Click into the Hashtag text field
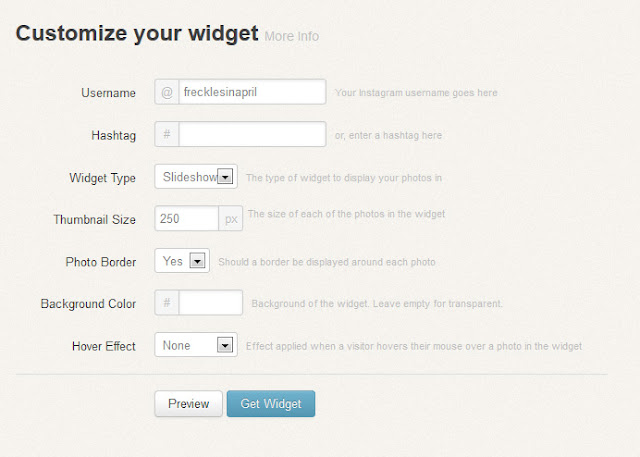Viewport: 640px width, 457px height. point(252,134)
